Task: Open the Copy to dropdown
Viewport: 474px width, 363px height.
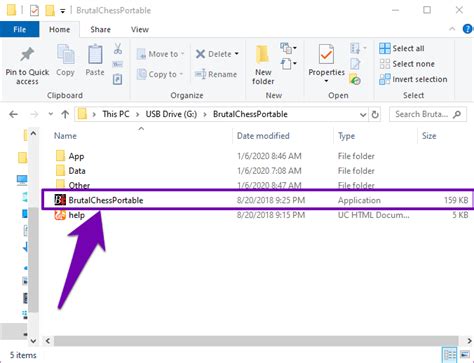Action: tap(161, 74)
